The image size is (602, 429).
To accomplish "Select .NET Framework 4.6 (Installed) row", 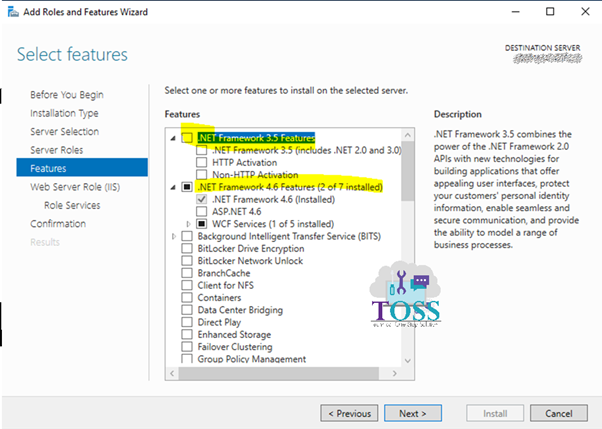I will (x=273, y=199).
